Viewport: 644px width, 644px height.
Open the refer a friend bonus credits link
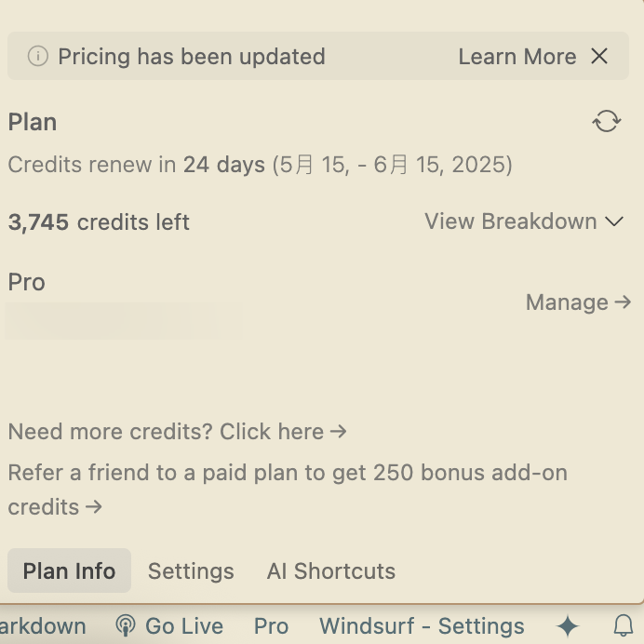click(x=288, y=490)
